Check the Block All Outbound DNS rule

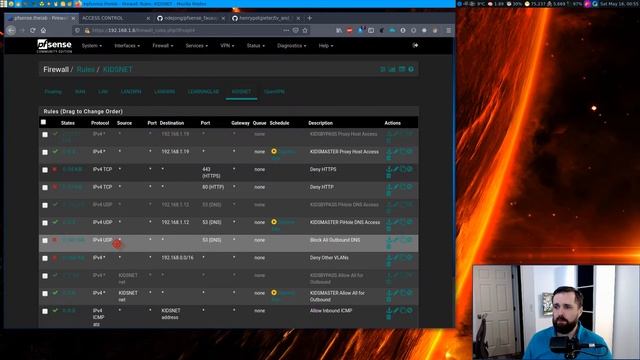[x=45, y=240]
